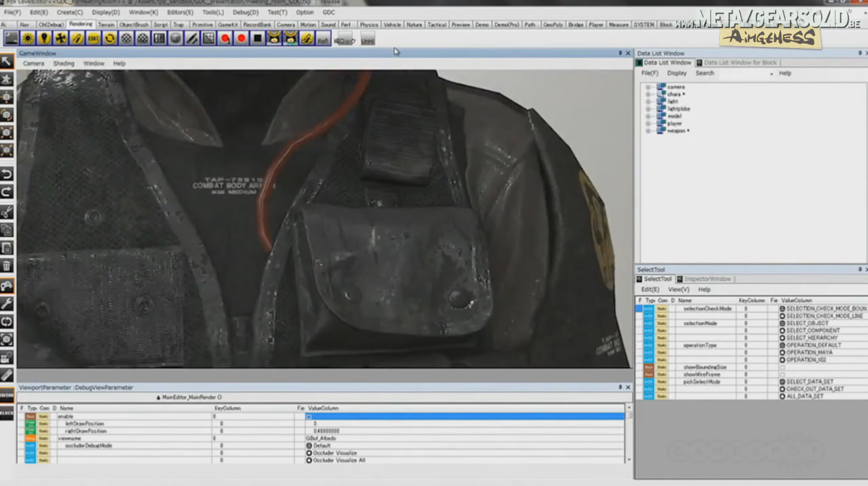Image resolution: width=868 pixels, height=486 pixels.
Task: Click the undo arrow in left sidebar
Action: [7, 174]
